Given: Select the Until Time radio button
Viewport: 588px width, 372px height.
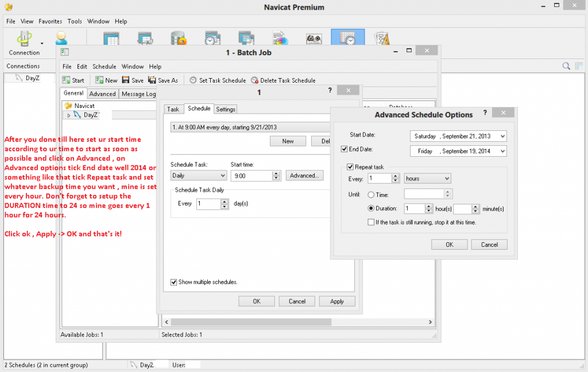Looking at the screenshot, I should (371, 195).
